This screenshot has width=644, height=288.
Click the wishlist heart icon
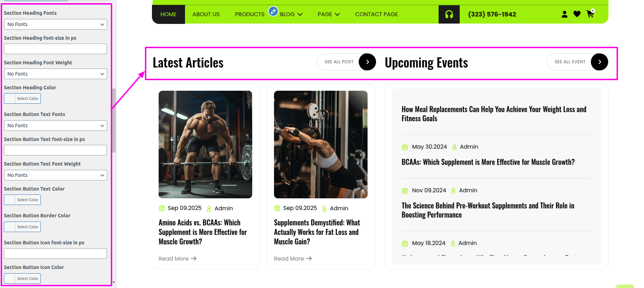click(577, 14)
